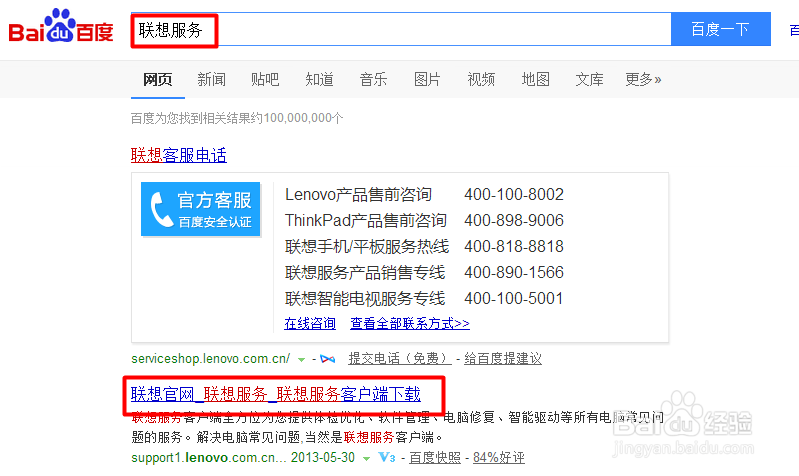Image resolution: width=799 pixels, height=476 pixels.
Task: Open 联想官网_联想服务客户端下载 result
Action: pyautogui.click(x=276, y=394)
